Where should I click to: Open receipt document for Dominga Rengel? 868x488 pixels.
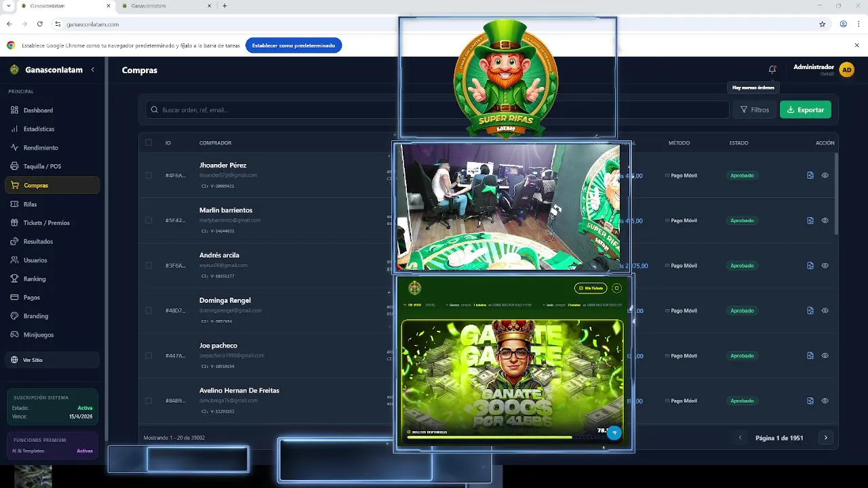(x=810, y=310)
